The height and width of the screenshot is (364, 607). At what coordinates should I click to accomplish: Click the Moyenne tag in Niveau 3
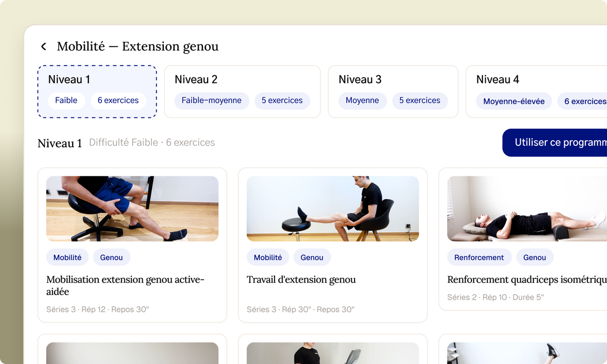[x=362, y=101]
